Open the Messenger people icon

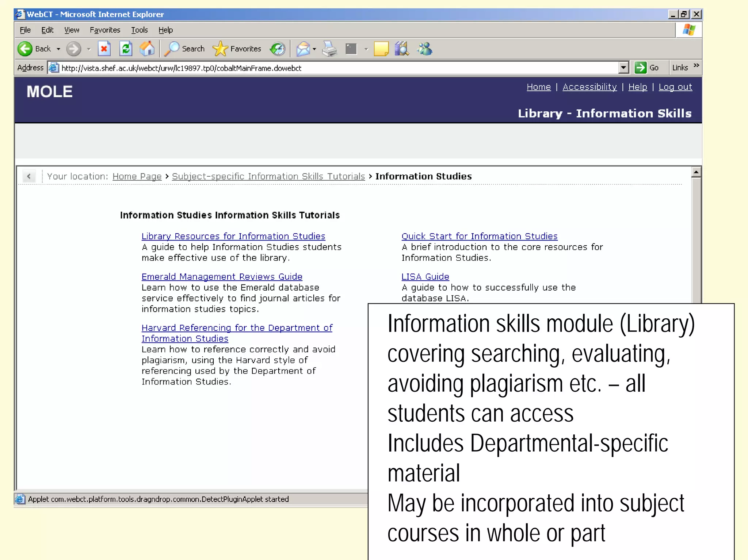point(425,49)
